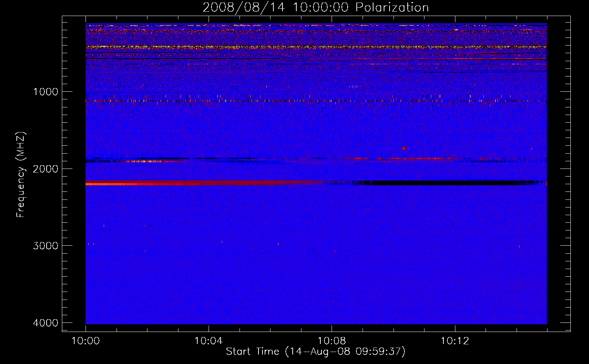
Task: Click the 2000 frequency tick label
Action: (x=46, y=169)
